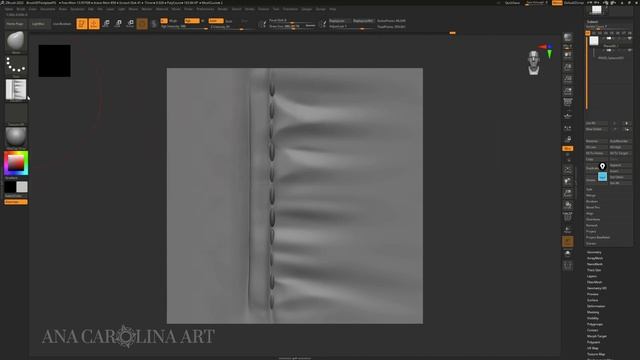Click the Xpose icon at shelf bottom
640x360 pixels.
point(568,266)
